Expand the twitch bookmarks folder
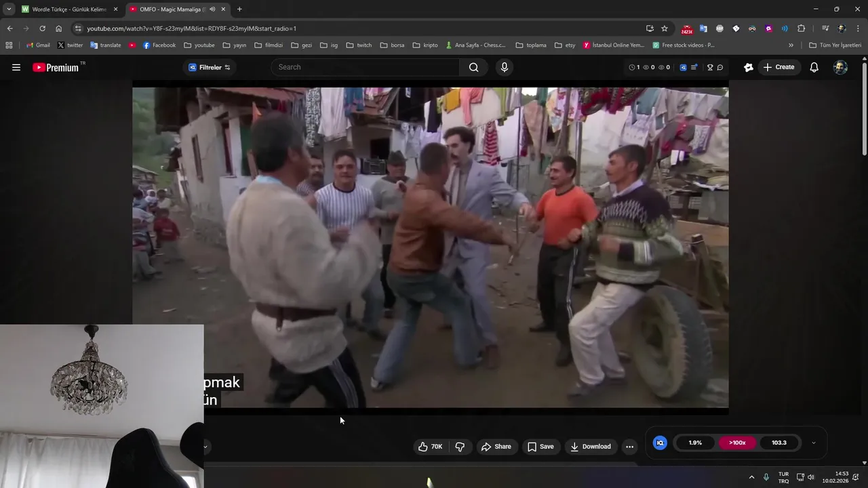 click(359, 45)
